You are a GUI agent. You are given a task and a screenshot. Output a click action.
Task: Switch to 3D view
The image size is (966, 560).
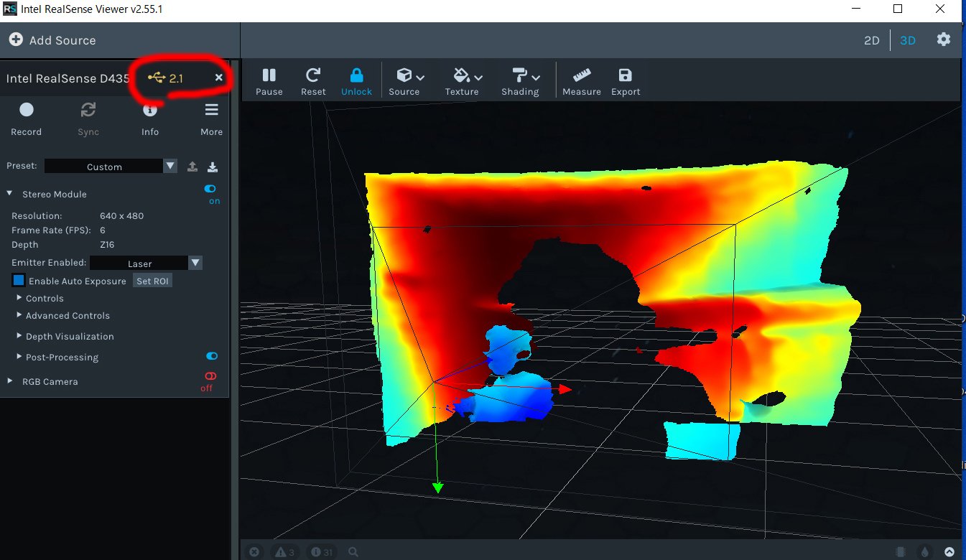(908, 40)
